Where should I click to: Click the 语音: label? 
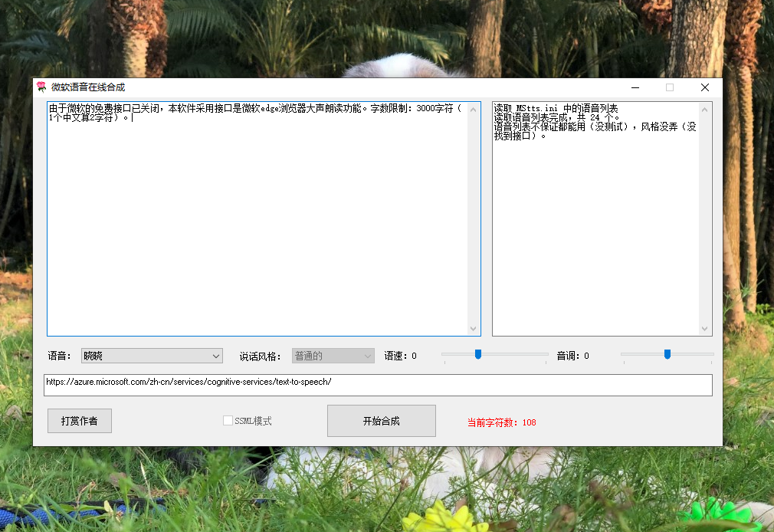coord(59,356)
